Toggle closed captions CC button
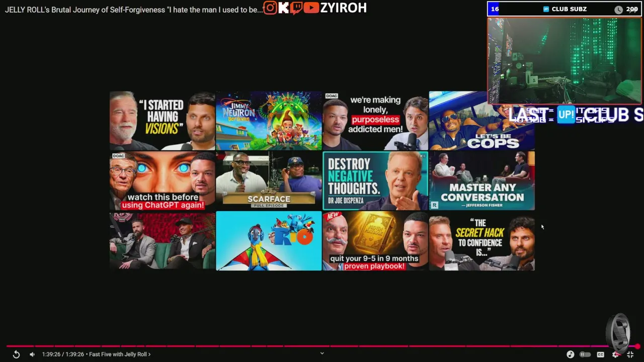 point(600,354)
